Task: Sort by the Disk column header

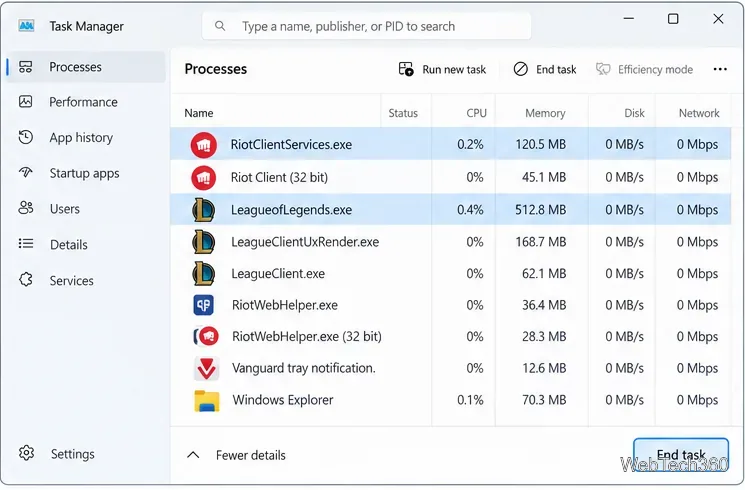Action: click(634, 113)
